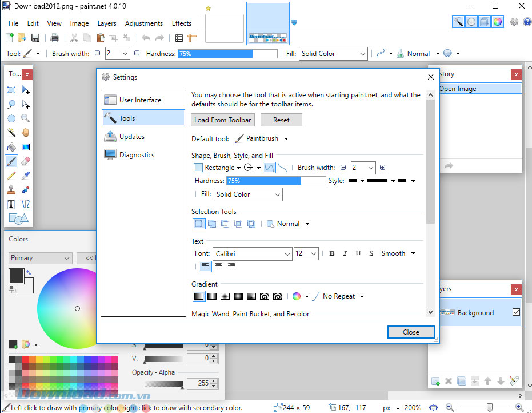
Task: Open the Image menu
Action: click(x=79, y=23)
